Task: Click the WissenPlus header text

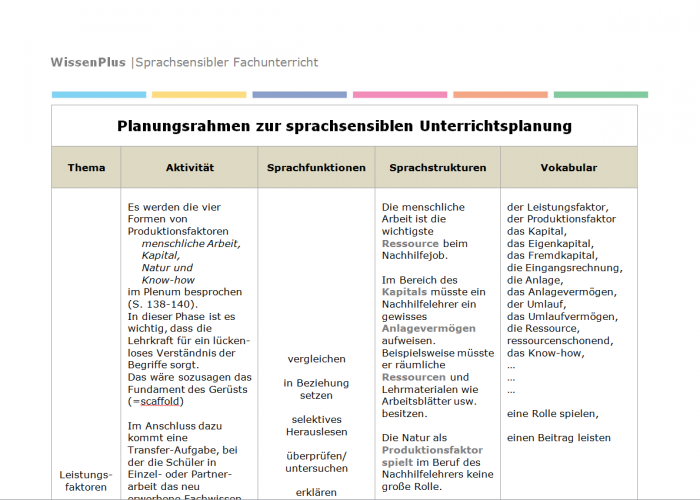Action: (x=88, y=62)
